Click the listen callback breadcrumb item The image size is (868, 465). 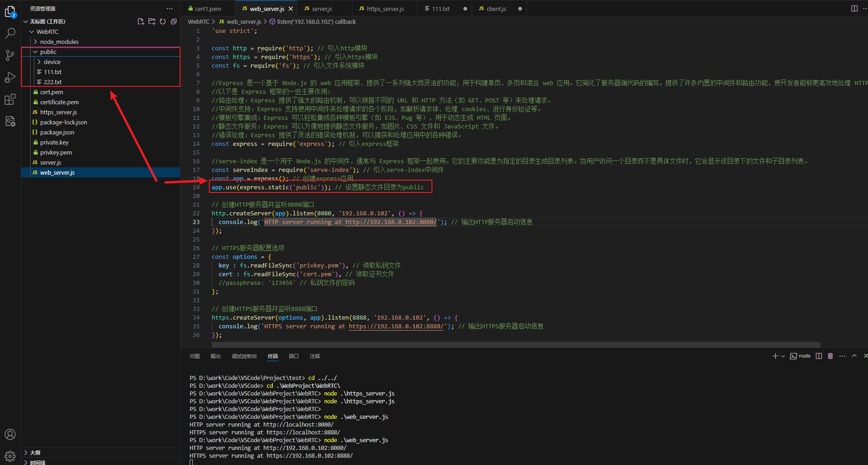[313, 21]
